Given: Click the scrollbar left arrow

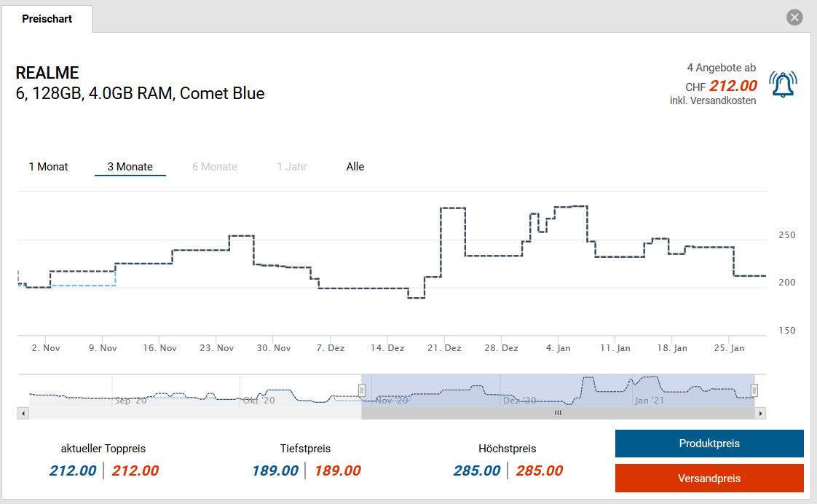Looking at the screenshot, I should coord(23,413).
